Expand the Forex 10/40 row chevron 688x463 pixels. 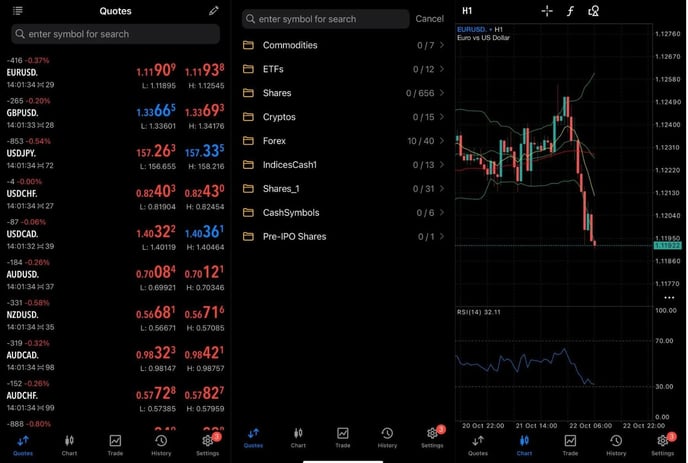tap(441, 141)
